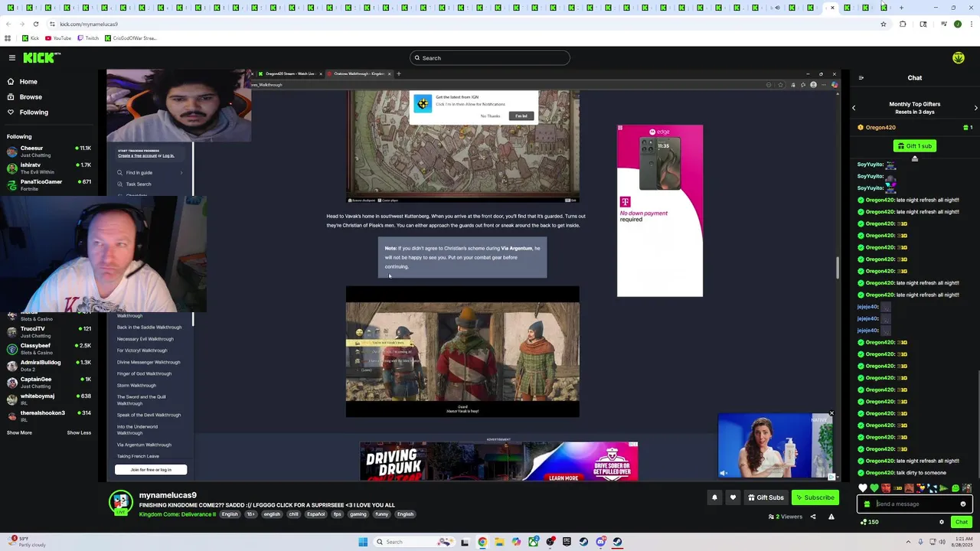Image resolution: width=980 pixels, height=551 pixels.
Task: Click the green heart quick emote
Action: [874, 488]
